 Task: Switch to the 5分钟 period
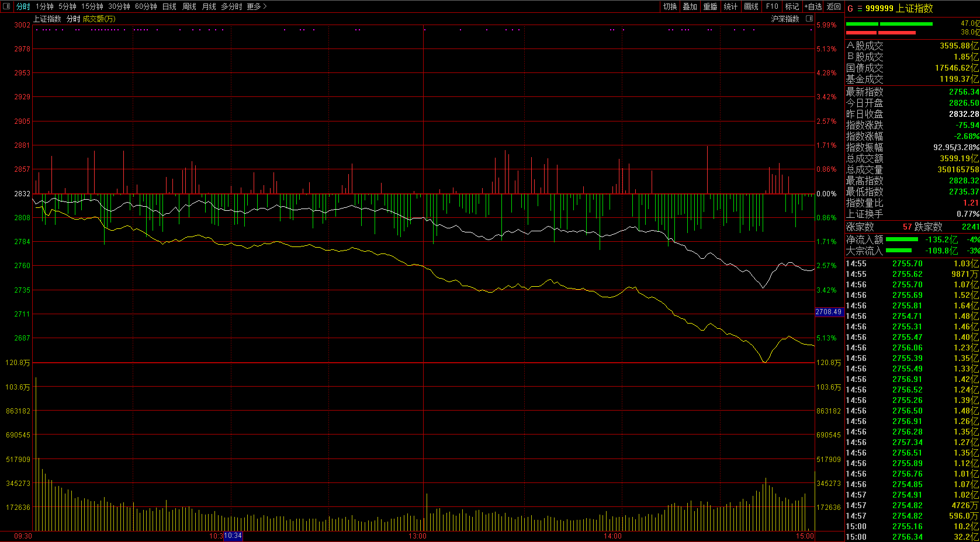(x=67, y=6)
